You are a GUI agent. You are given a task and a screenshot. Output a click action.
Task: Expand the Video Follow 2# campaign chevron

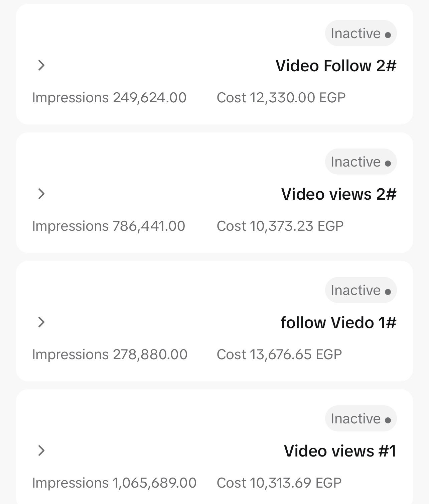pos(41,66)
